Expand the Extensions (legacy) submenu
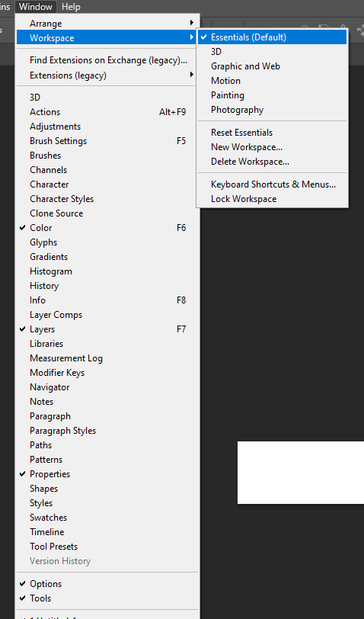This screenshot has height=619, width=364. click(107, 75)
